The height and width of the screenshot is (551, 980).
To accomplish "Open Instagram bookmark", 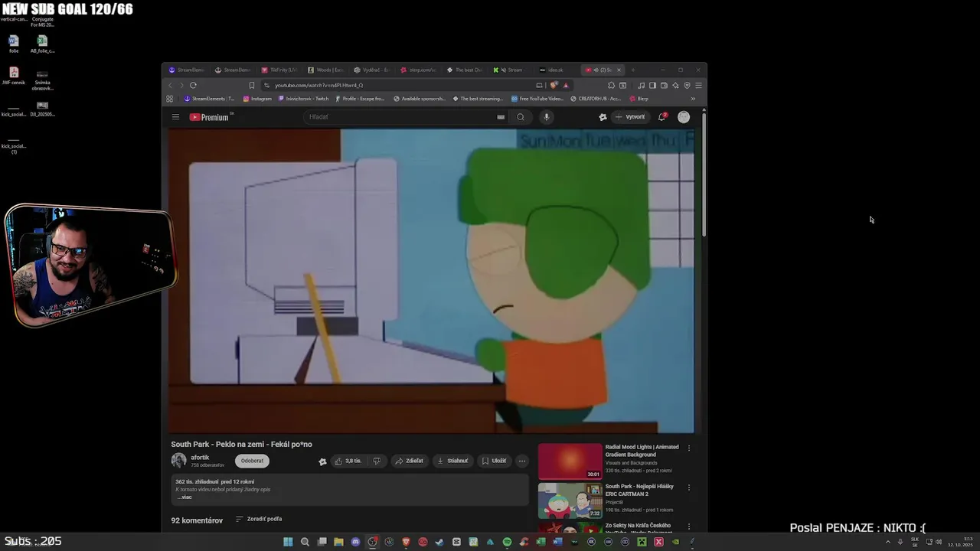I will click(x=257, y=99).
